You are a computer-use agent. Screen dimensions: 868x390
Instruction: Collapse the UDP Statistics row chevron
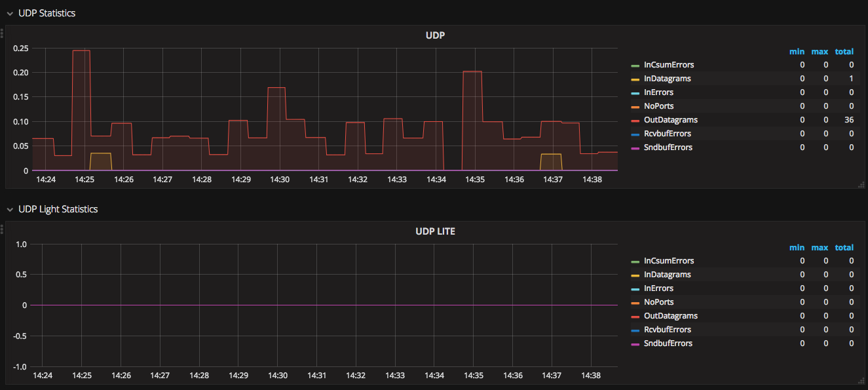pyautogui.click(x=10, y=13)
